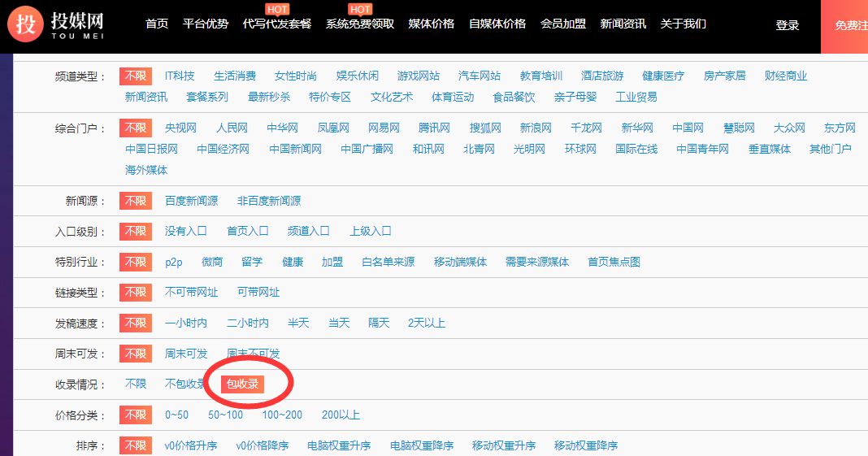Screen dimensions: 868x456
Task: Select 不限 in 周末可发 row
Action: pyautogui.click(x=136, y=354)
